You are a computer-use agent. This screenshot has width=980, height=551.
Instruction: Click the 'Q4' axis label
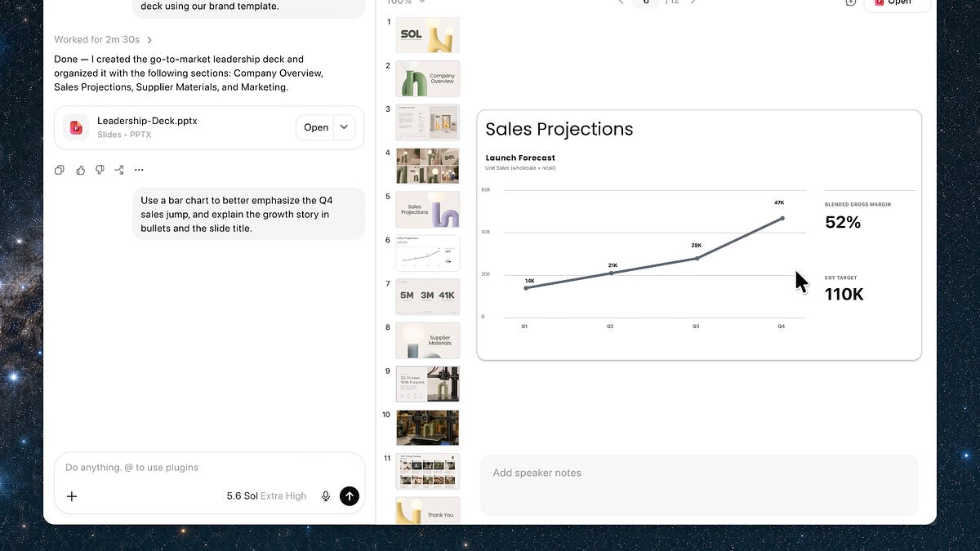click(782, 327)
